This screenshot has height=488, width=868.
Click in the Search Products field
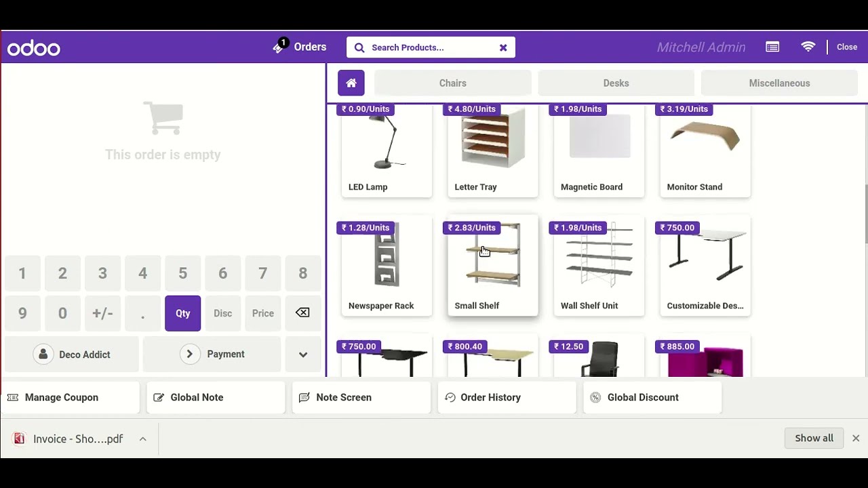pyautogui.click(x=431, y=47)
